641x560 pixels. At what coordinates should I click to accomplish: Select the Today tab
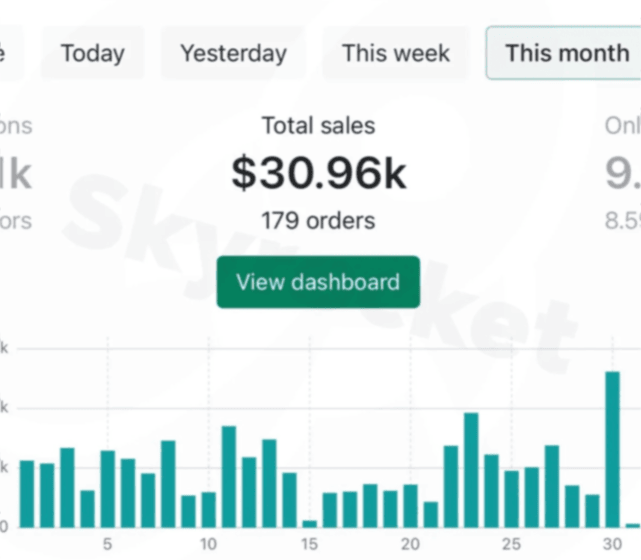[x=92, y=53]
